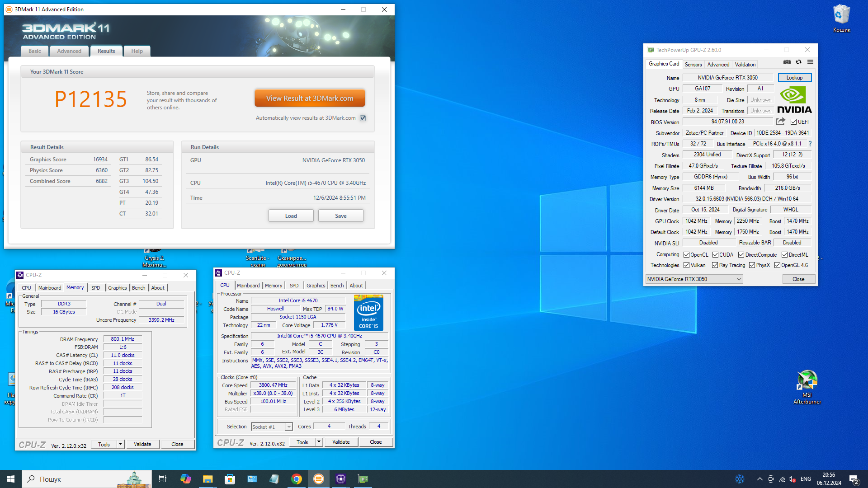The height and width of the screenshot is (488, 868).
Task: Switch to CPU-Z taskbar icon
Action: (341, 479)
